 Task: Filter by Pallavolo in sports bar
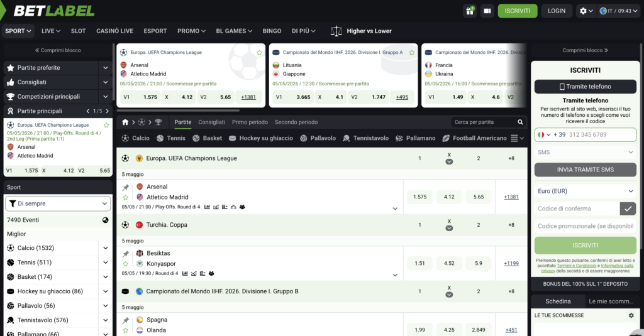click(x=318, y=138)
